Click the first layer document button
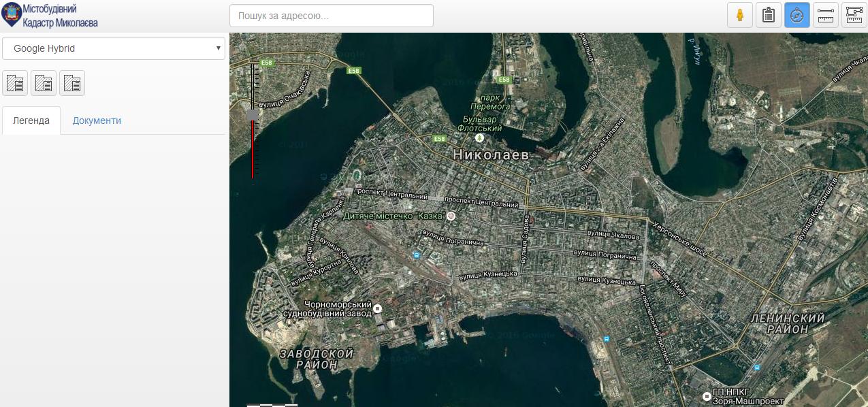The width and height of the screenshot is (868, 407). (x=15, y=83)
